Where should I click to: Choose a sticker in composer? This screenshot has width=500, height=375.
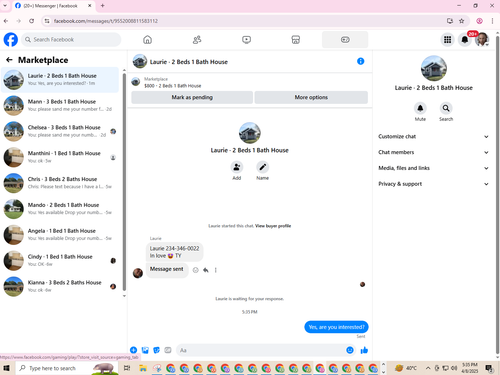pyautogui.click(x=156, y=350)
